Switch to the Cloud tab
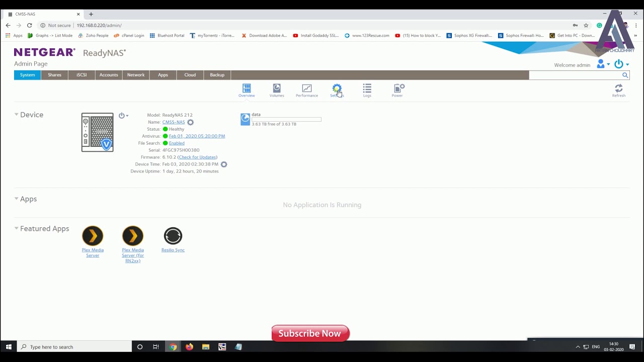The height and width of the screenshot is (362, 644). pos(190,75)
